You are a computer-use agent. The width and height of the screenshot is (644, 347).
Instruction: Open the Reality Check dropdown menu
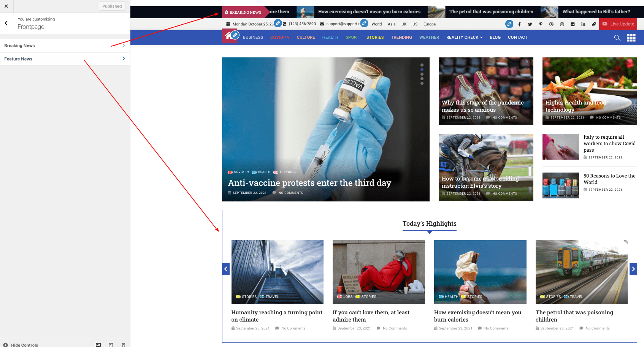(464, 37)
